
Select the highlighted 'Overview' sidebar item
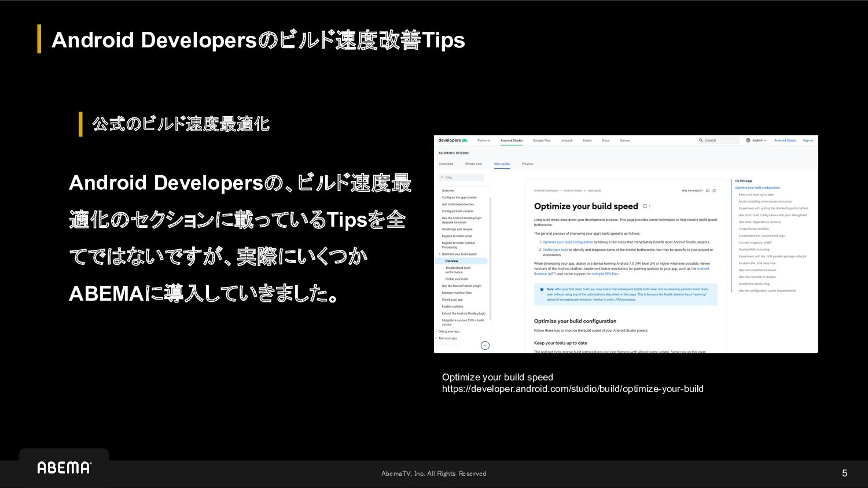462,261
